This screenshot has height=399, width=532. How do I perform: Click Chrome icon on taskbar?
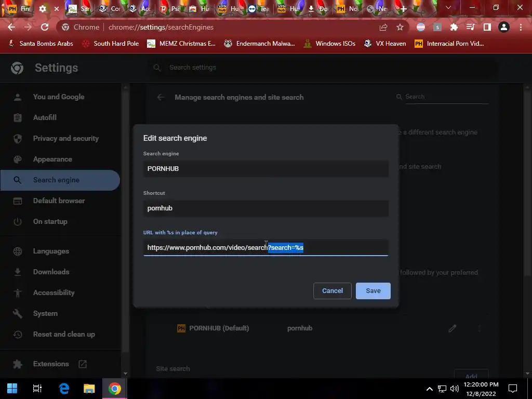pyautogui.click(x=115, y=389)
